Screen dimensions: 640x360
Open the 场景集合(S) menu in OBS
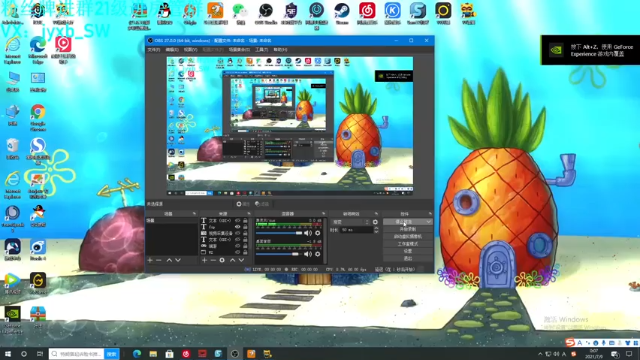pyautogui.click(x=239, y=50)
